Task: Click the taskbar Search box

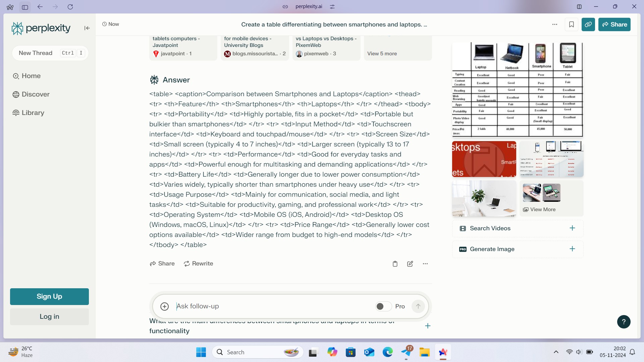Action: 258,352
